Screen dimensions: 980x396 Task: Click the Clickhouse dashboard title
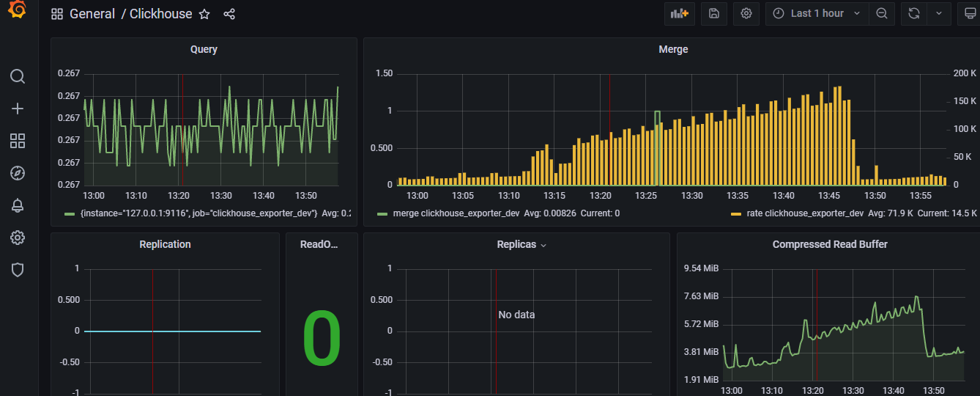click(x=161, y=14)
